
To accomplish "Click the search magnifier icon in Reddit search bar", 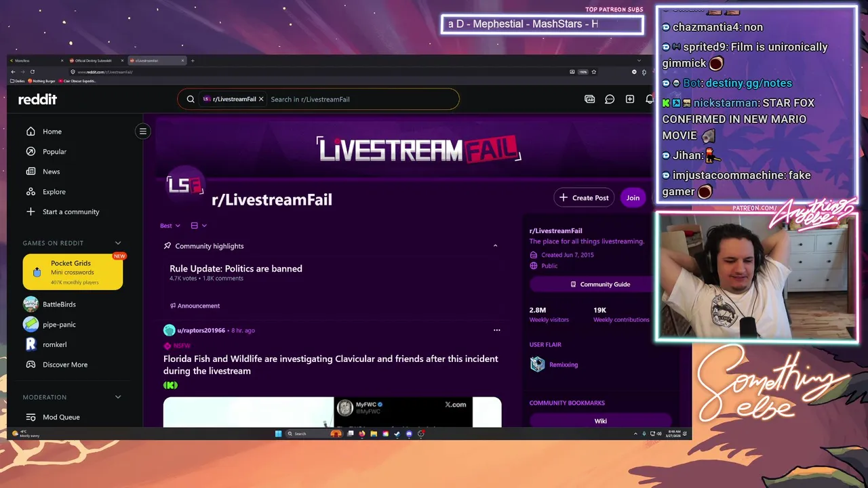I will [191, 99].
